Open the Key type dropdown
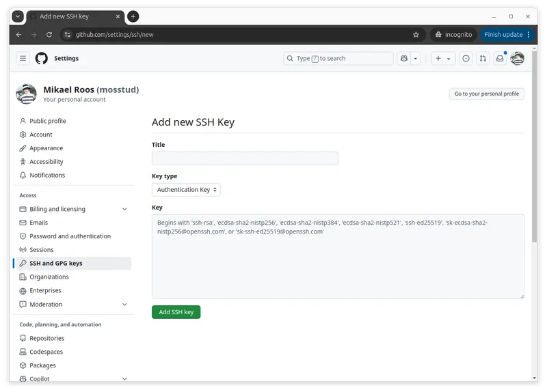 (x=186, y=190)
